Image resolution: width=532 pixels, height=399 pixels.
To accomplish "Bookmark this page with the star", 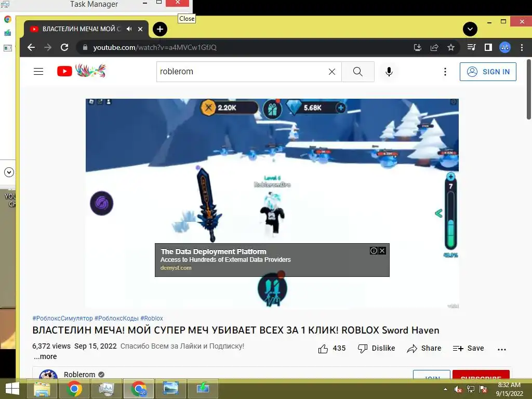I will coord(450,47).
